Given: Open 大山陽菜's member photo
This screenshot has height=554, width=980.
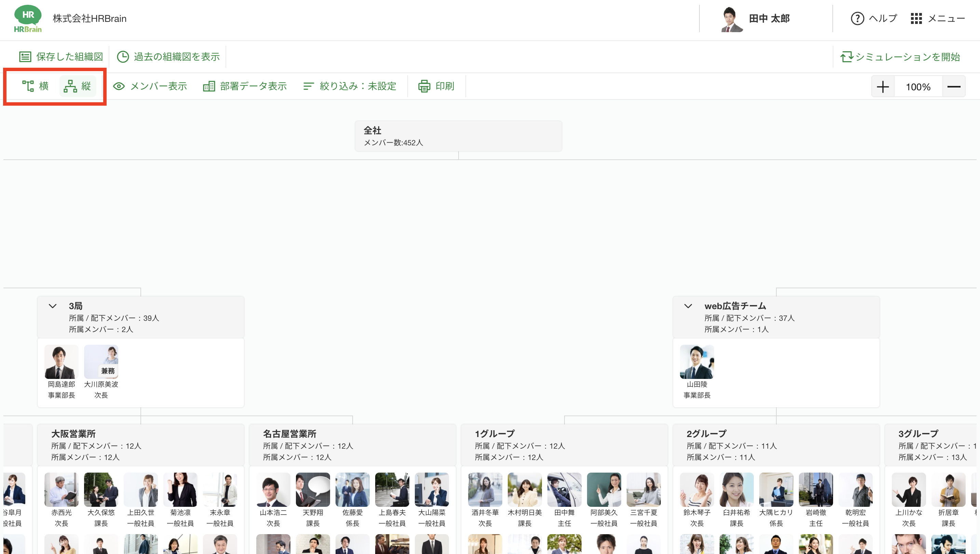Looking at the screenshot, I should coord(432,490).
